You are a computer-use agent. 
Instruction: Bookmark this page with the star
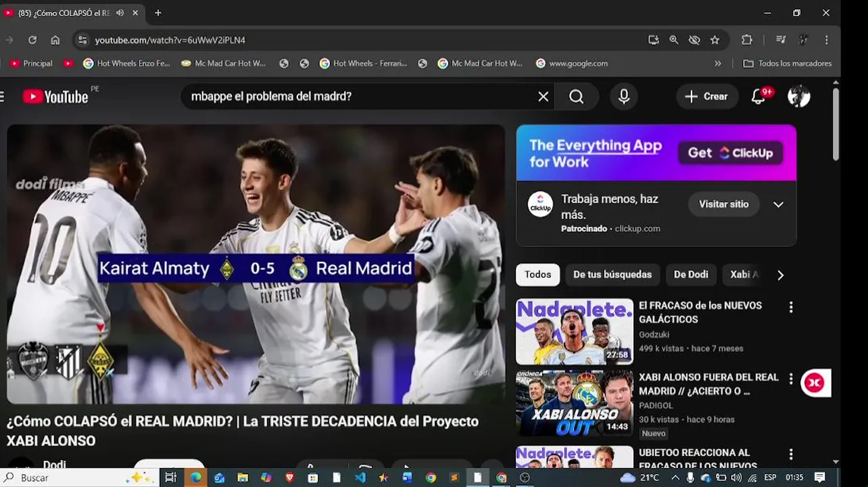715,40
